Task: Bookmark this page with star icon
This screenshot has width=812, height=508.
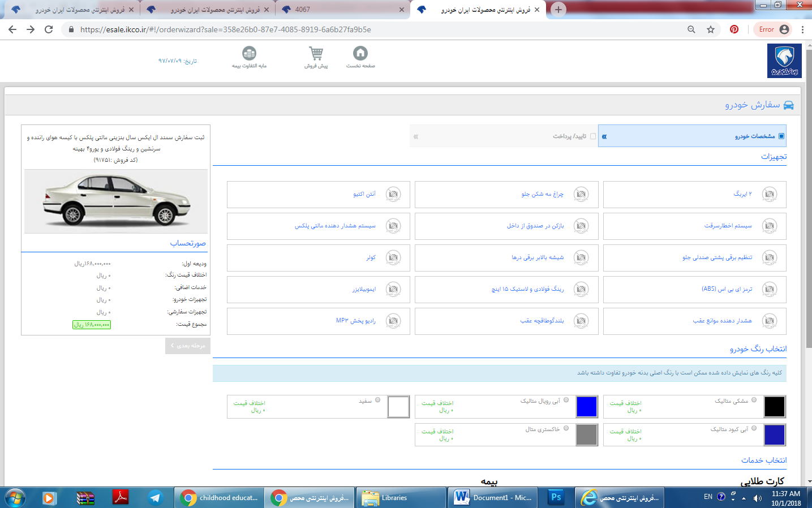Action: (x=711, y=29)
